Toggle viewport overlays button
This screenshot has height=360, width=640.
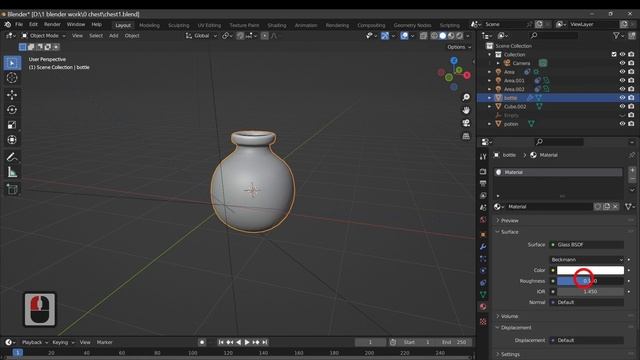tap(404, 36)
